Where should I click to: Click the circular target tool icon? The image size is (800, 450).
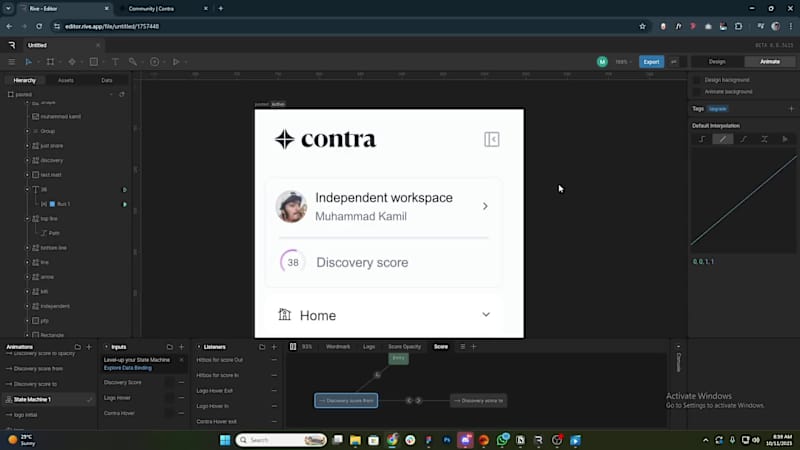(155, 62)
